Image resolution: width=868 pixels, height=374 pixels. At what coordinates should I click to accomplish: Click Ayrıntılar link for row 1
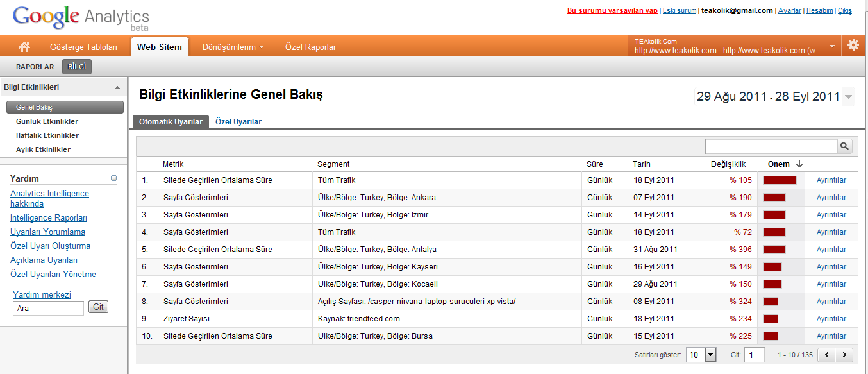pos(831,180)
